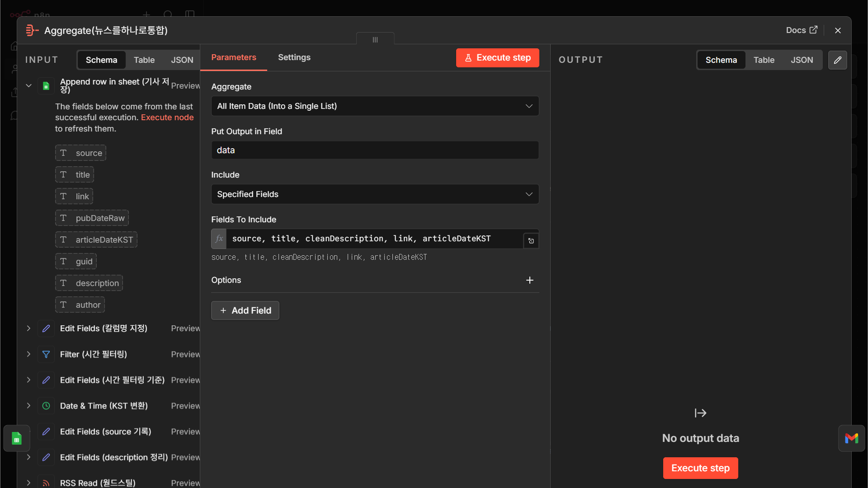Open Docs external link
This screenshot has height=488, width=868.
coord(802,30)
